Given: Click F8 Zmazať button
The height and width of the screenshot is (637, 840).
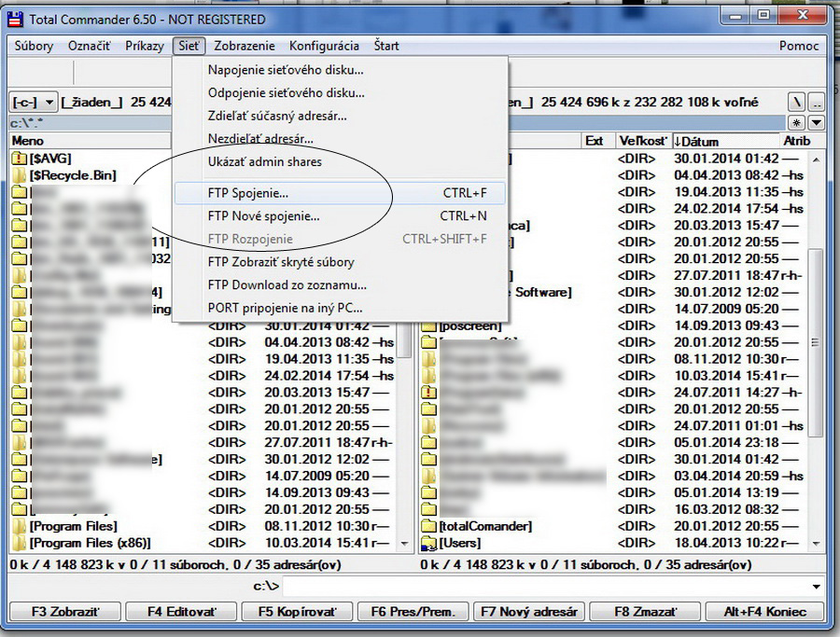Looking at the screenshot, I should (x=646, y=611).
